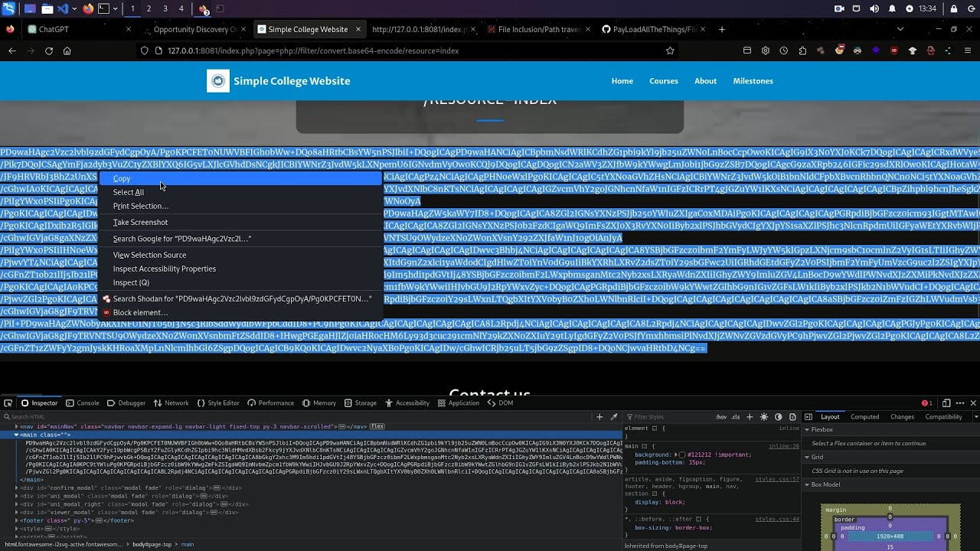980x551 pixels.
Task: Open the Home nav link
Action: coord(622,81)
